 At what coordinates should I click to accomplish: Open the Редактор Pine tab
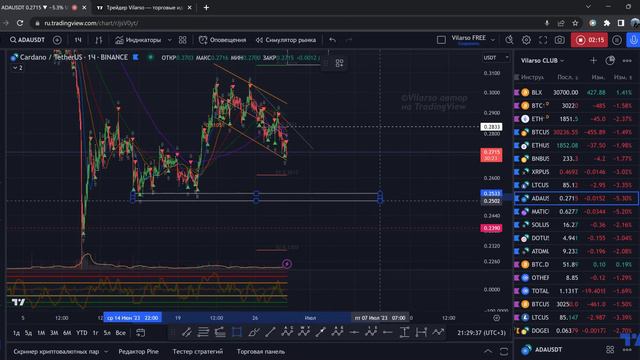138,351
